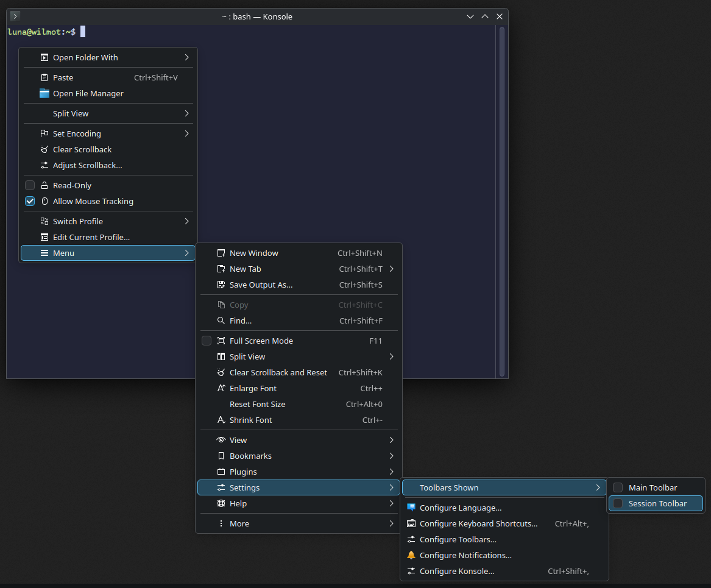Click Adjust Scrollback option
Viewport: 711px width, 588px height.
point(87,165)
